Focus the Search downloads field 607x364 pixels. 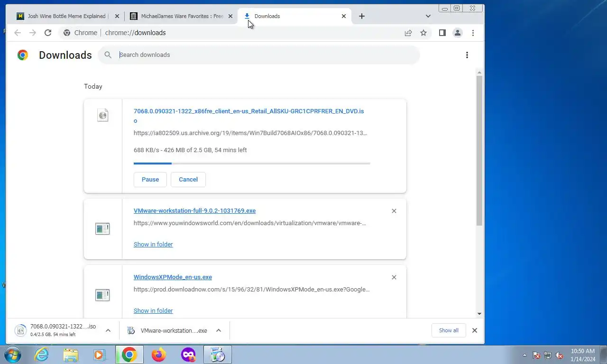click(x=259, y=55)
